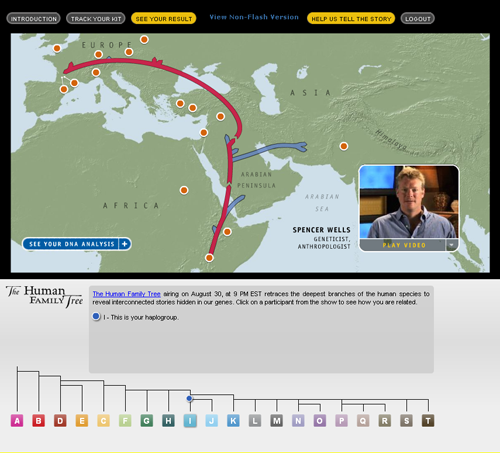Select haplogroup G tile
Screen dimensions: 500x453
click(x=147, y=421)
